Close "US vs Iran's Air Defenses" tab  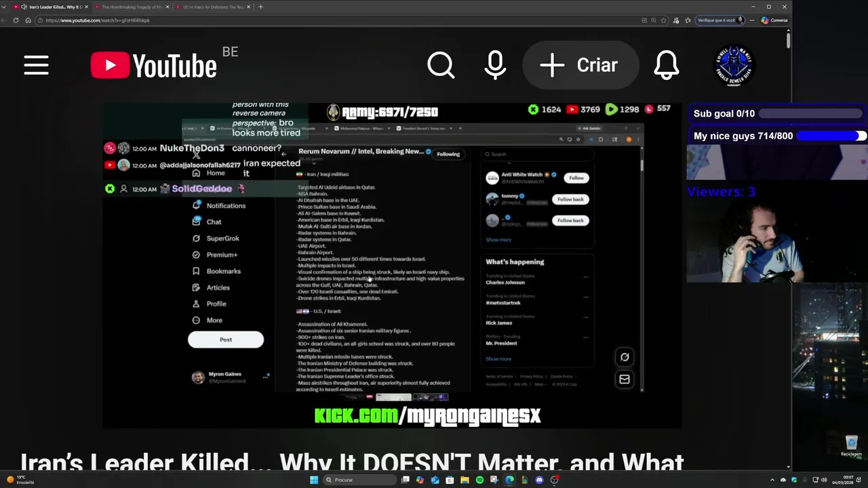[x=248, y=7]
